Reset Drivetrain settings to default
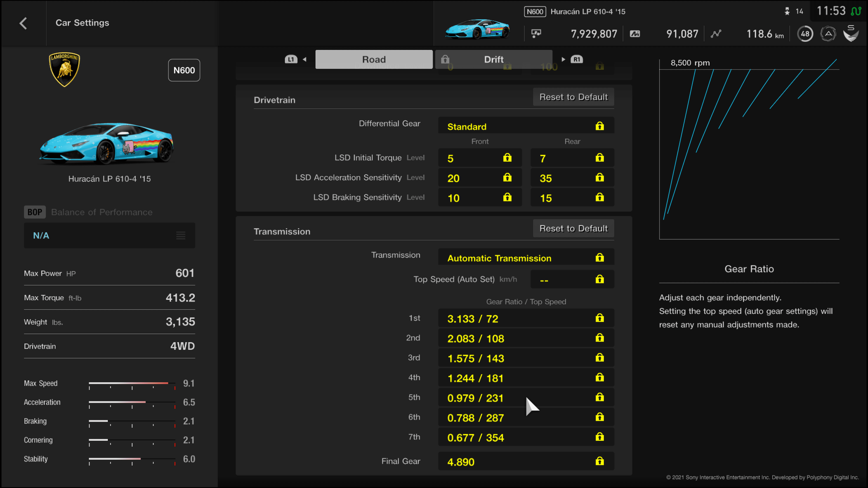Viewport: 868px width, 488px height. point(573,97)
